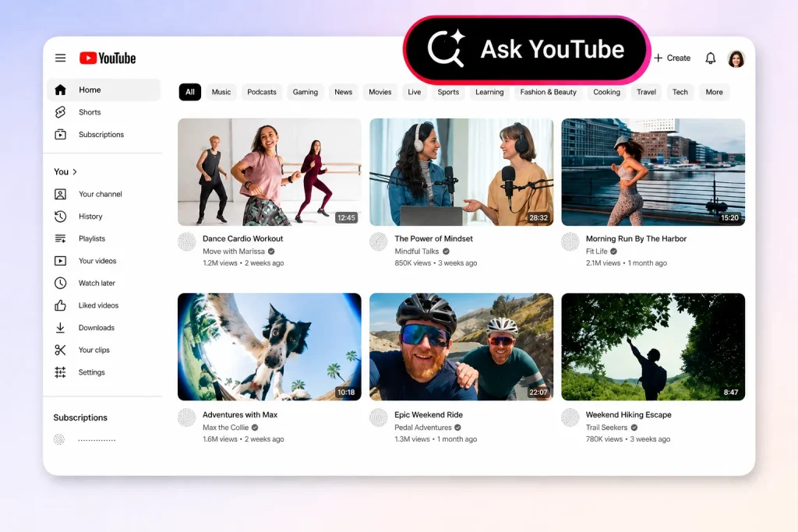
Task: Click Max the Collie channel avatar
Action: tap(187, 417)
